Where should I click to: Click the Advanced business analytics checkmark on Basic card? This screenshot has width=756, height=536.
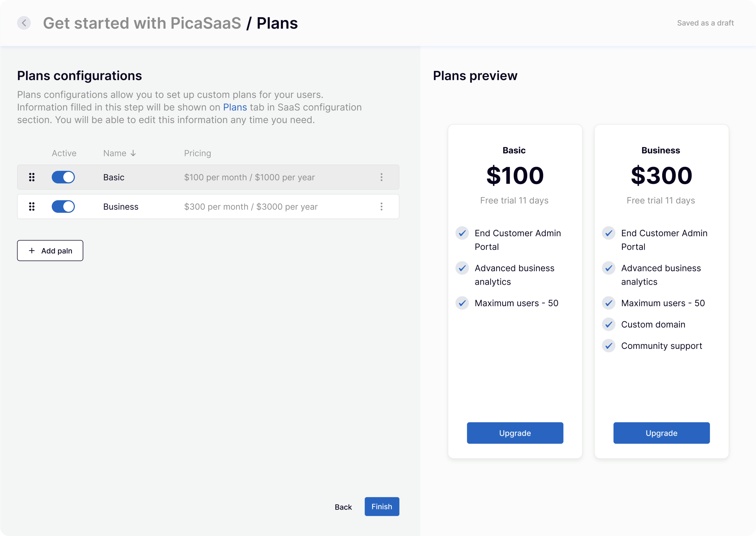click(x=462, y=268)
